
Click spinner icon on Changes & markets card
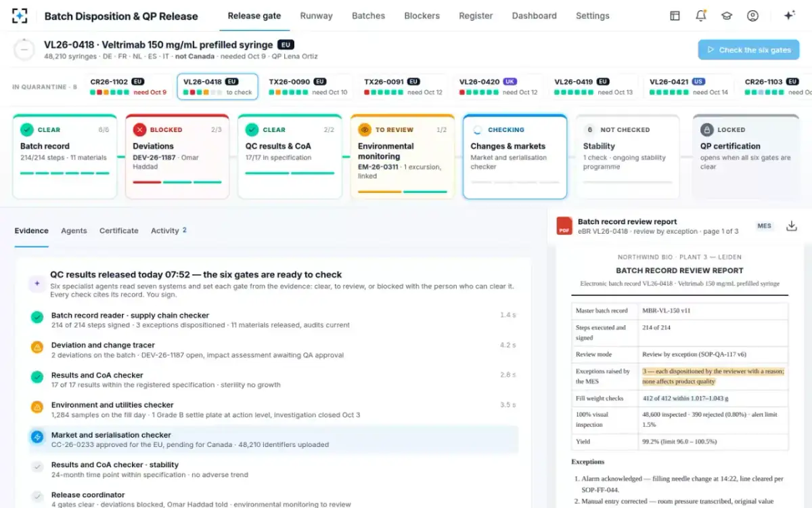[478, 129]
